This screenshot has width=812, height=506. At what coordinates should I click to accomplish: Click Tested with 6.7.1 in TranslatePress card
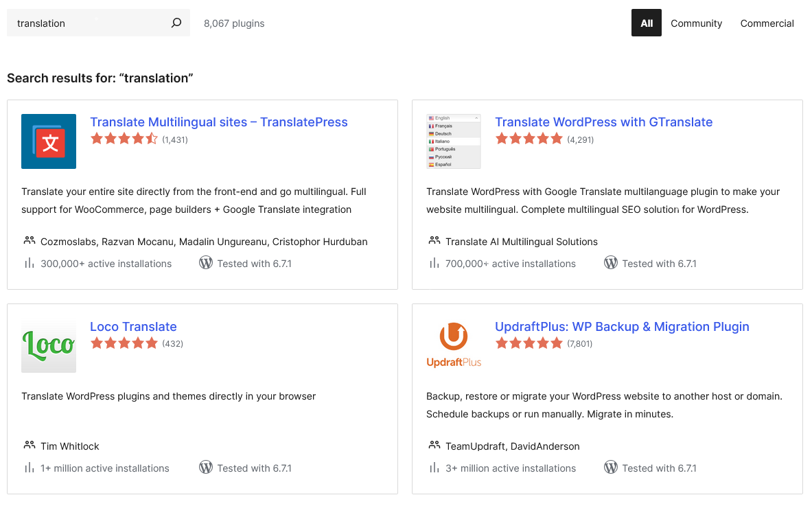pos(254,264)
